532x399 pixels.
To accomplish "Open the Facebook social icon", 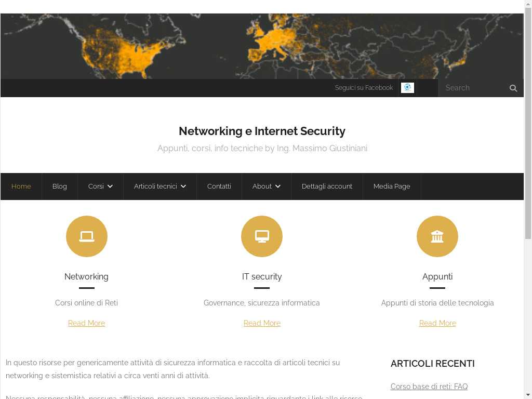I will point(407,87).
